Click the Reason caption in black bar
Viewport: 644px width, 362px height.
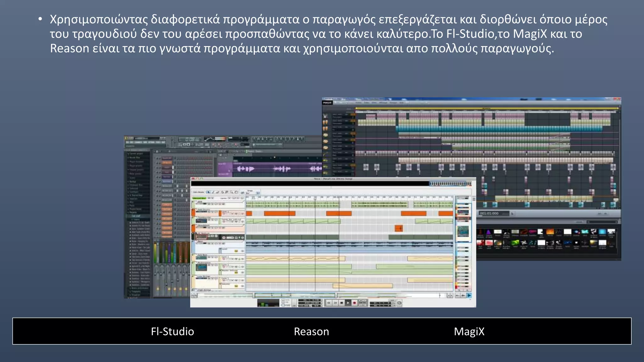coord(311,332)
